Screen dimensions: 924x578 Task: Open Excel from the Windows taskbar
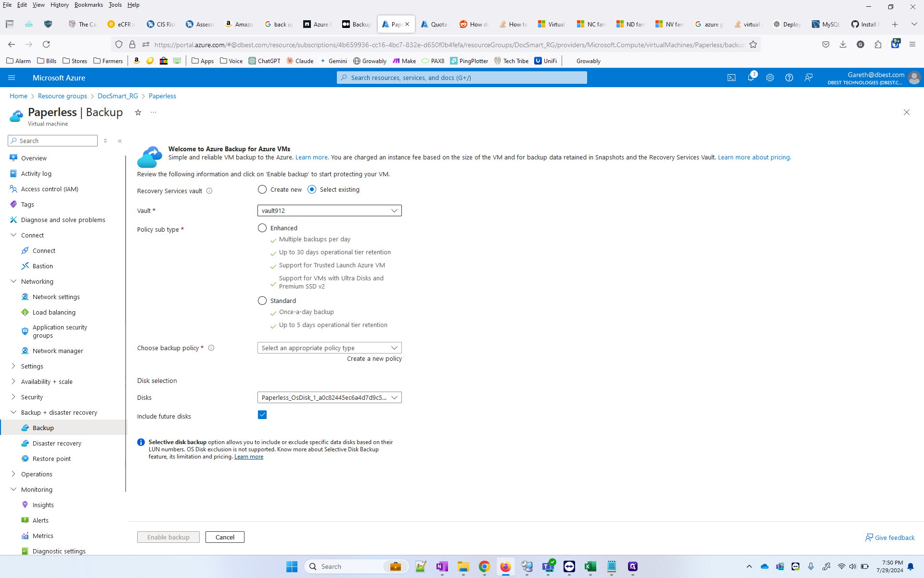coord(590,566)
